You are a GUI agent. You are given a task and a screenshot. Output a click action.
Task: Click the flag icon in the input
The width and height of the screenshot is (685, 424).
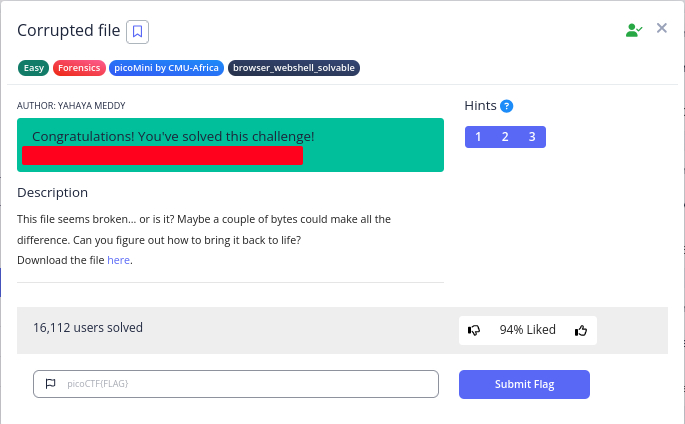coord(49,384)
